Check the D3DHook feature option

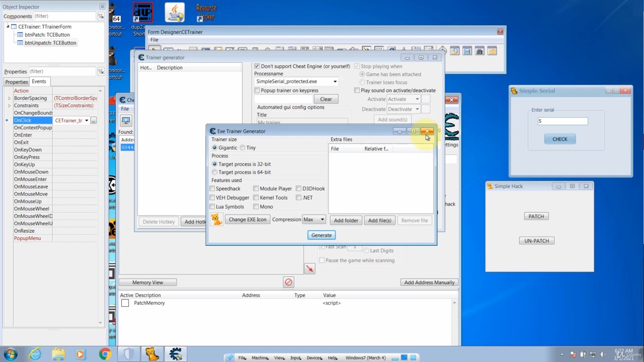(299, 189)
